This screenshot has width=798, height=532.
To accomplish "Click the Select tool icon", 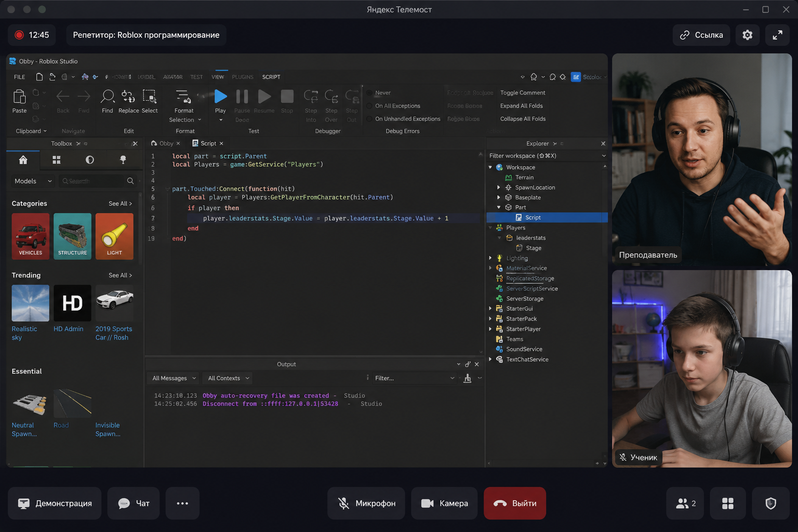I will (x=150, y=97).
